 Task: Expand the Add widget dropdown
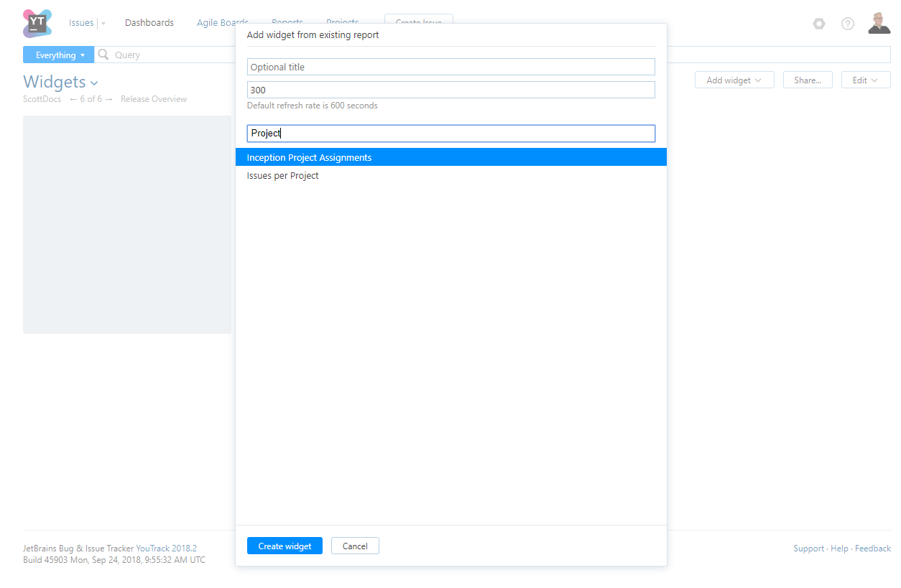pos(734,80)
